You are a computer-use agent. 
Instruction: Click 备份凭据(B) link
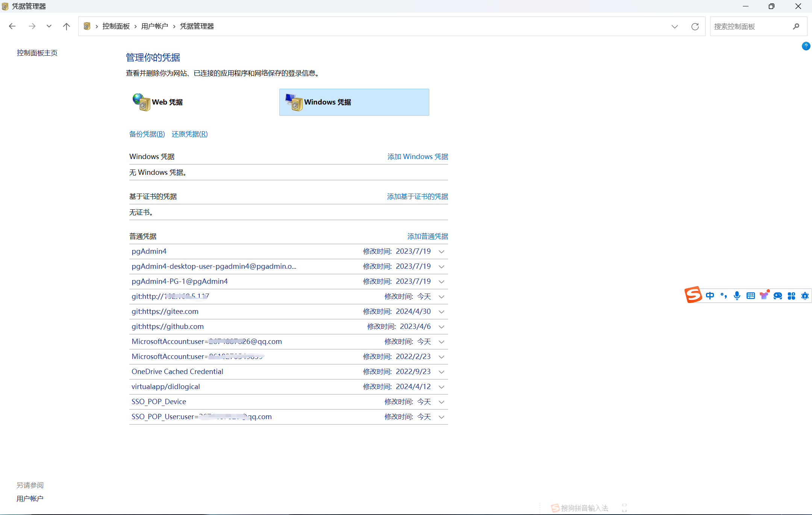pos(147,134)
